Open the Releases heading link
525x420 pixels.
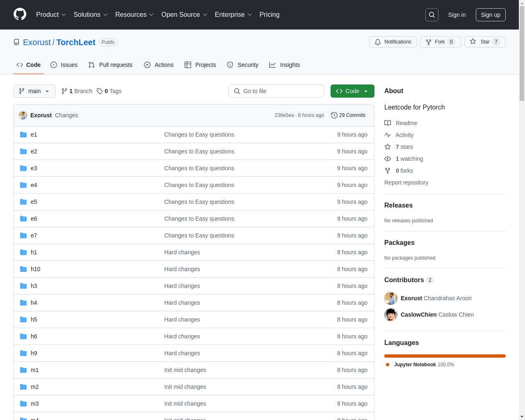point(399,205)
